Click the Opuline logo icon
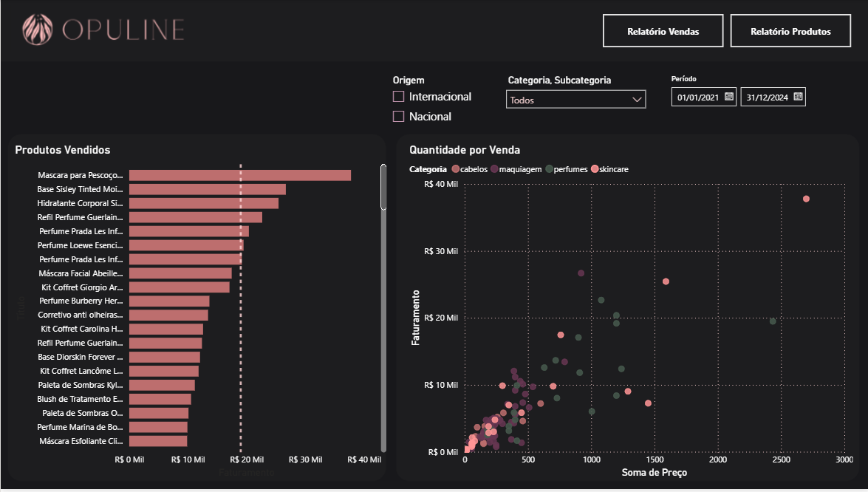The height and width of the screenshot is (492, 868). pos(38,30)
